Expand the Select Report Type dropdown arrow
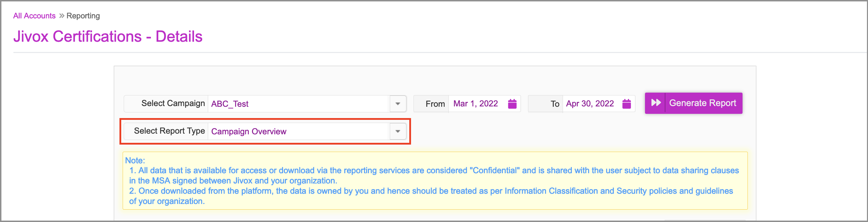This screenshot has height=222, width=868. pyautogui.click(x=398, y=131)
